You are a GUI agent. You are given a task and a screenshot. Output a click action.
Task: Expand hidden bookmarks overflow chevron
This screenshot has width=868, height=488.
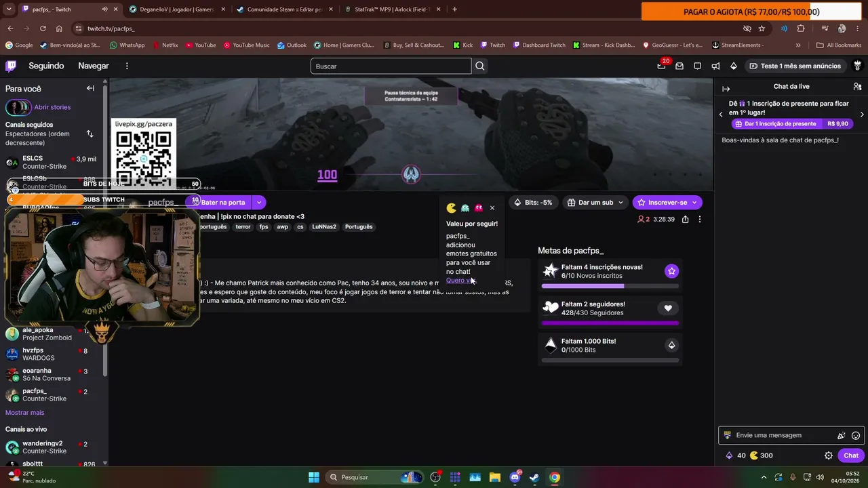click(x=798, y=45)
